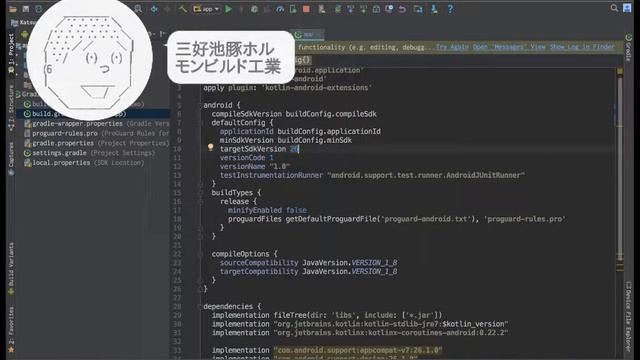640x360 pixels.
Task: Click the Find magnifier icon in the main toolbar
Action: tap(138, 9)
